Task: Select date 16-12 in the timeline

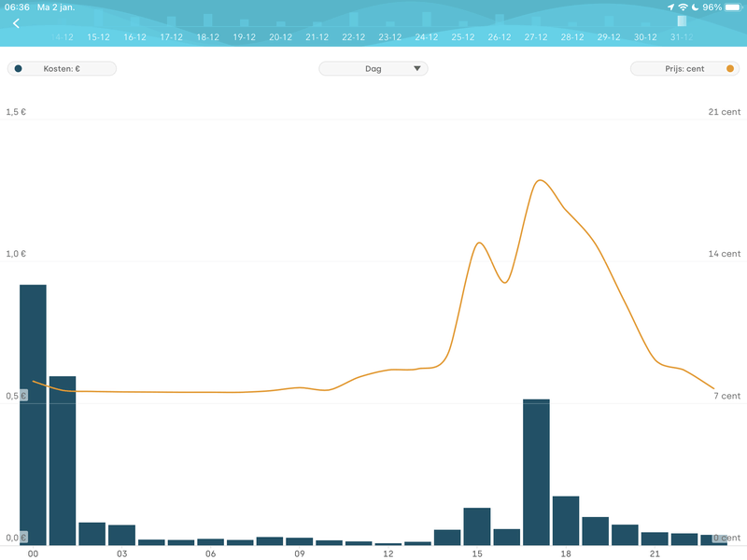Action: [x=134, y=37]
